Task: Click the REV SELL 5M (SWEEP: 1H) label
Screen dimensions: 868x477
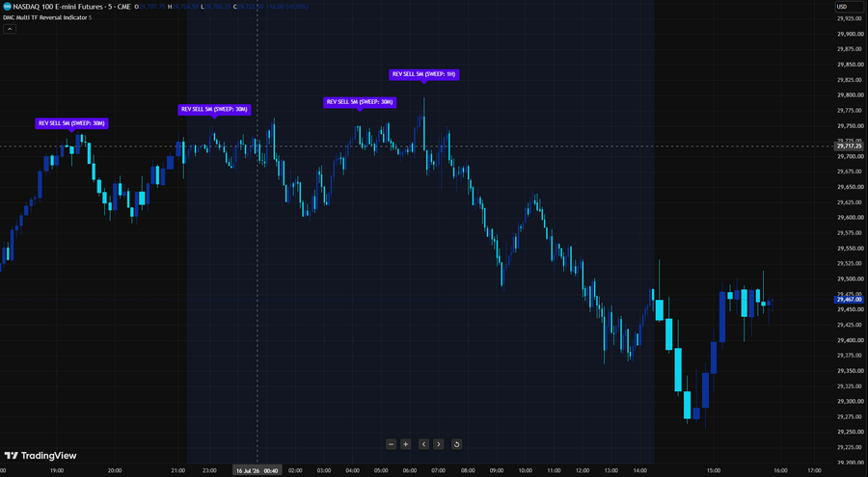Action: pyautogui.click(x=424, y=74)
